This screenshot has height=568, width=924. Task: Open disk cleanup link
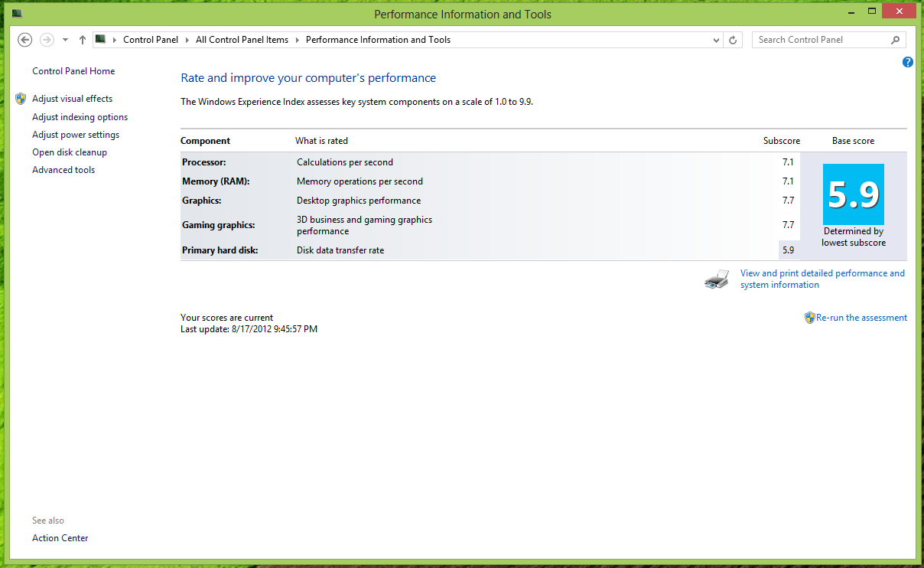(70, 152)
